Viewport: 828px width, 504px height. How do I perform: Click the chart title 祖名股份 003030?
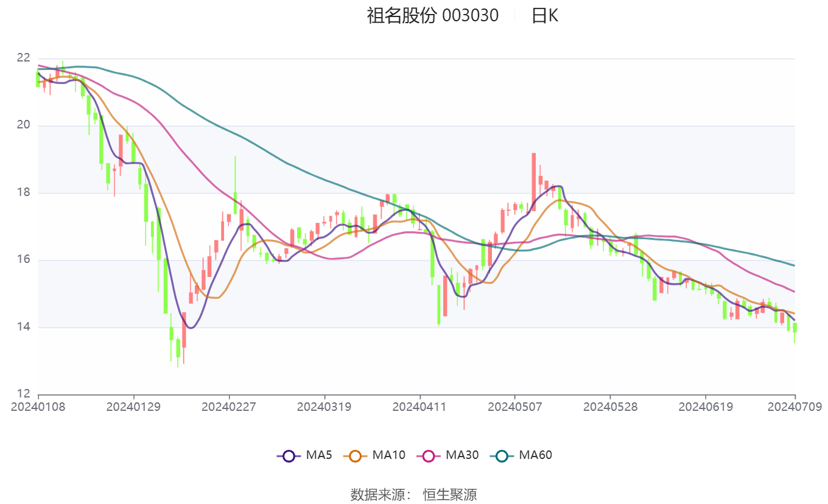[x=432, y=15]
